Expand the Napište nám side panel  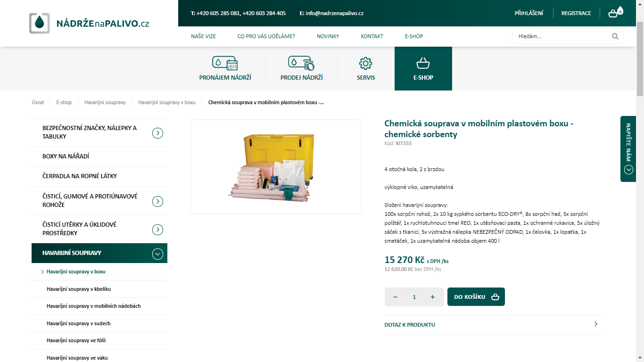tap(628, 149)
